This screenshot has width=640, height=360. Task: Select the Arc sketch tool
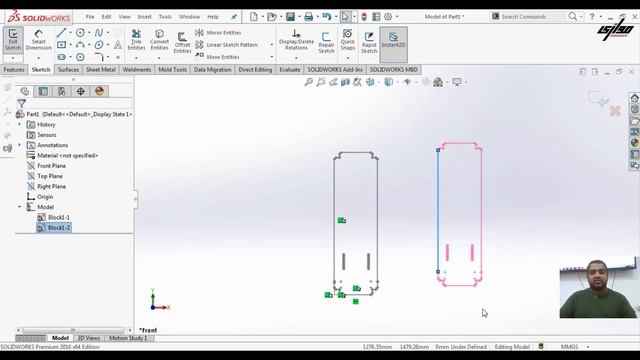pos(80,44)
